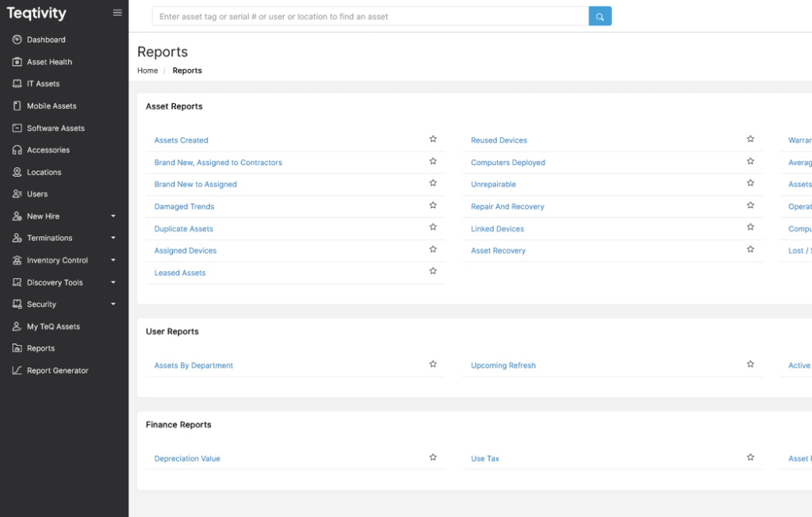Open the Damaged Trends report link

pos(184,206)
